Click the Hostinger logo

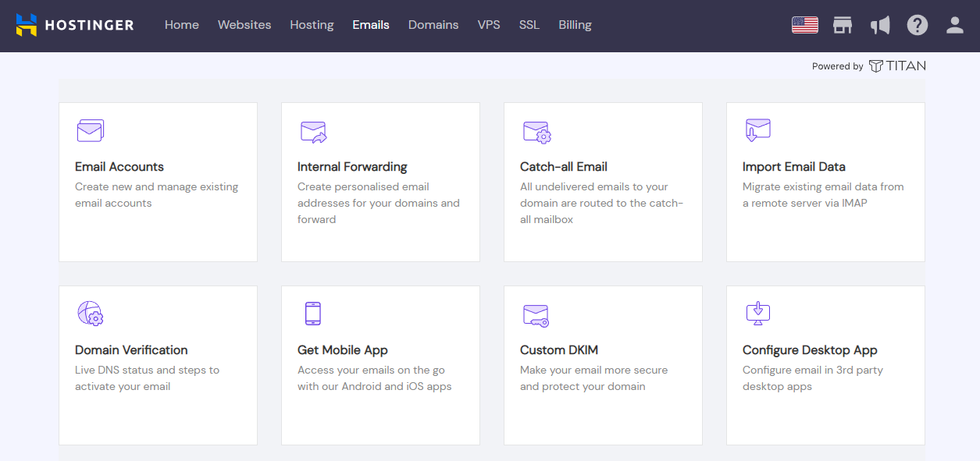click(x=74, y=24)
